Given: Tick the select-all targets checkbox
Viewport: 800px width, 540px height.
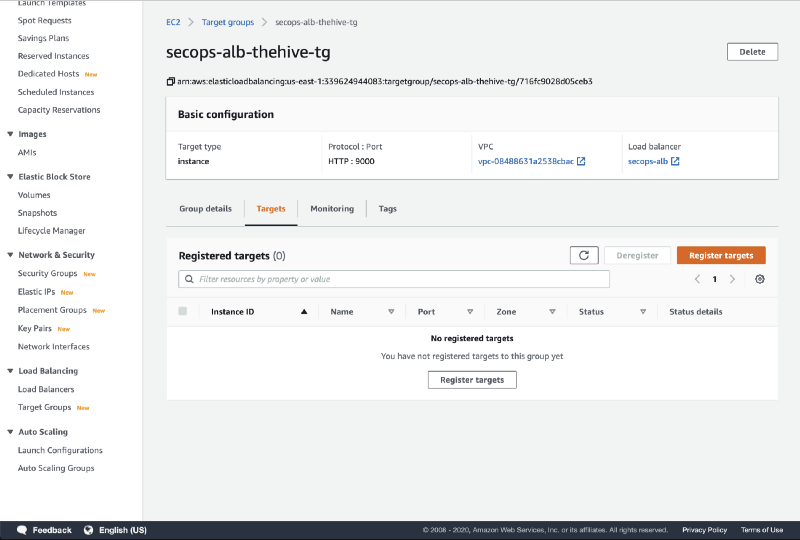Looking at the screenshot, I should click(183, 311).
